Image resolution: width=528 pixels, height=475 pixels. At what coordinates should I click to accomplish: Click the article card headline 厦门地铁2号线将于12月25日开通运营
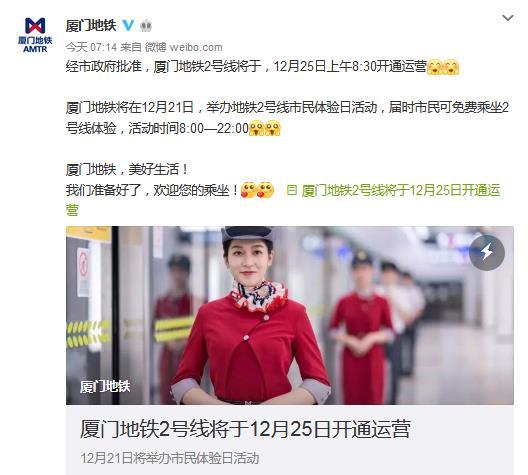point(245,429)
